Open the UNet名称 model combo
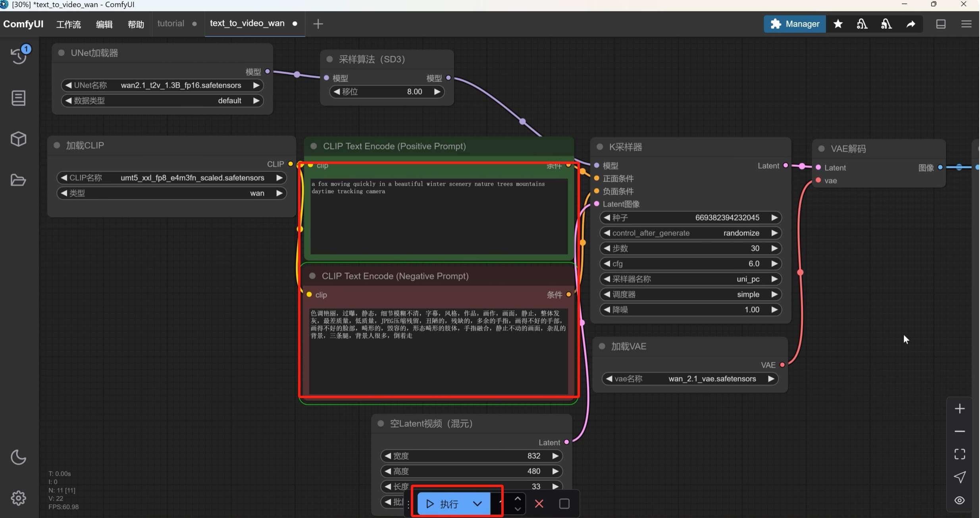The height and width of the screenshot is (518, 980). tap(162, 85)
